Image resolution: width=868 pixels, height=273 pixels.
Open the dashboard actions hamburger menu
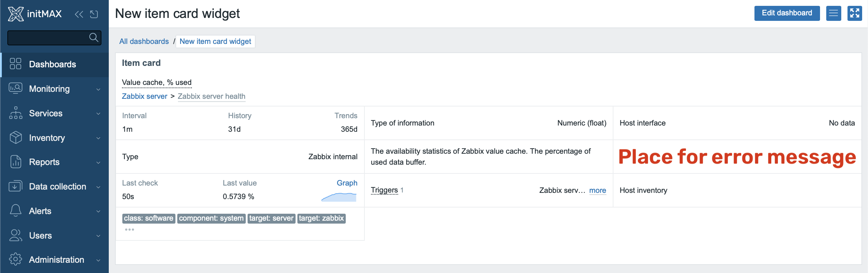[x=834, y=14]
